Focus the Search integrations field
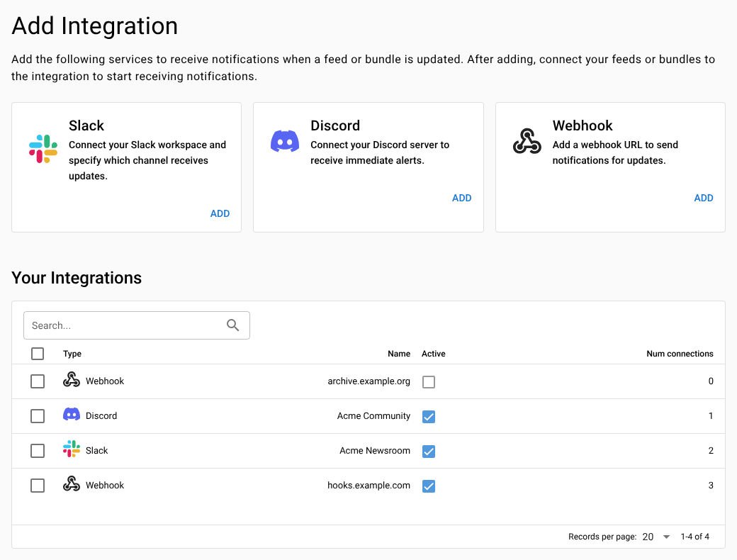 click(136, 325)
